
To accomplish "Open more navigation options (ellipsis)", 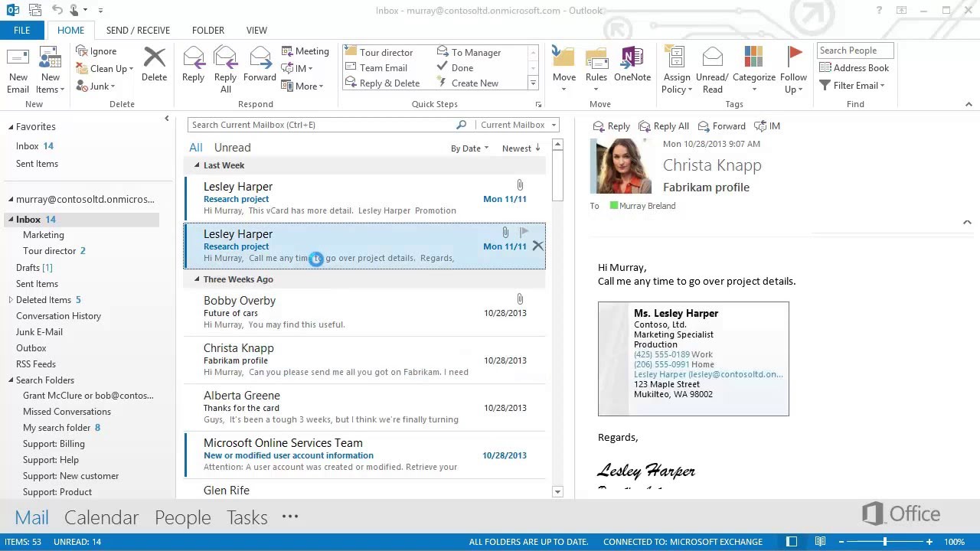I will [x=289, y=517].
